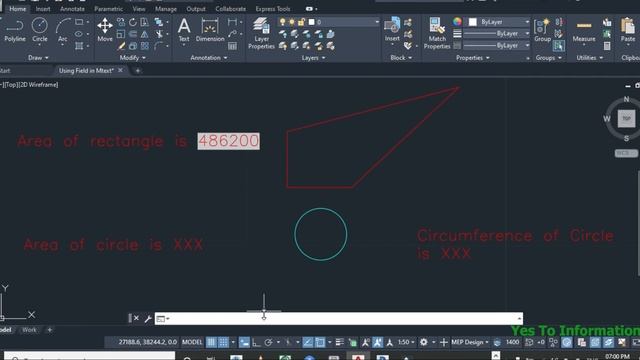Click the Workspace Switching gear icon
Screen dimensions: 640x360
424,342
